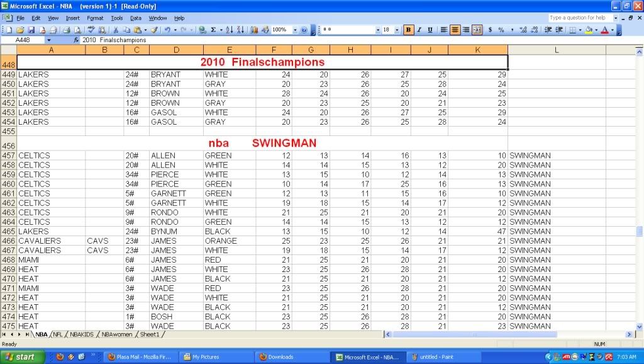Switch to the NBAKIDS sheet tab
644x364 pixels.
[82, 334]
